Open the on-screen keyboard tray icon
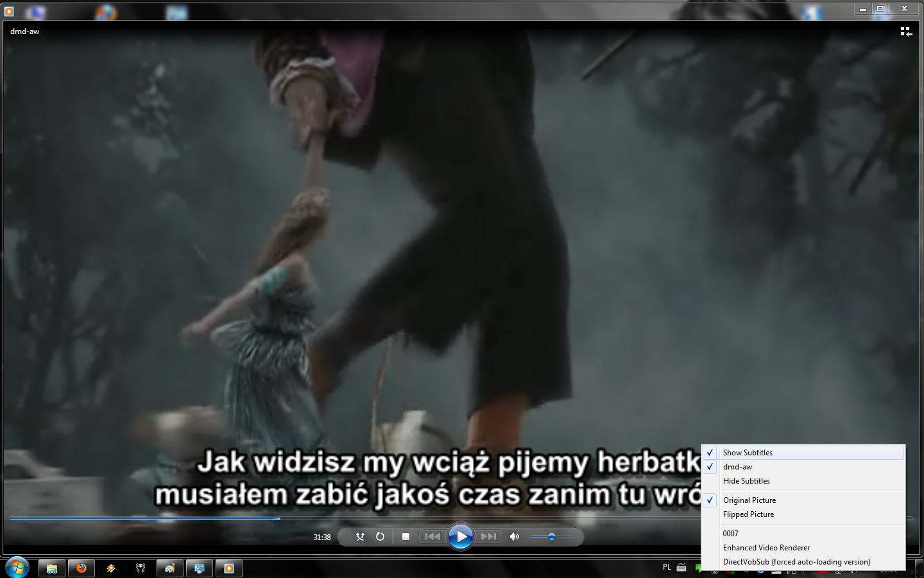Image resolution: width=924 pixels, height=578 pixels. [x=681, y=567]
